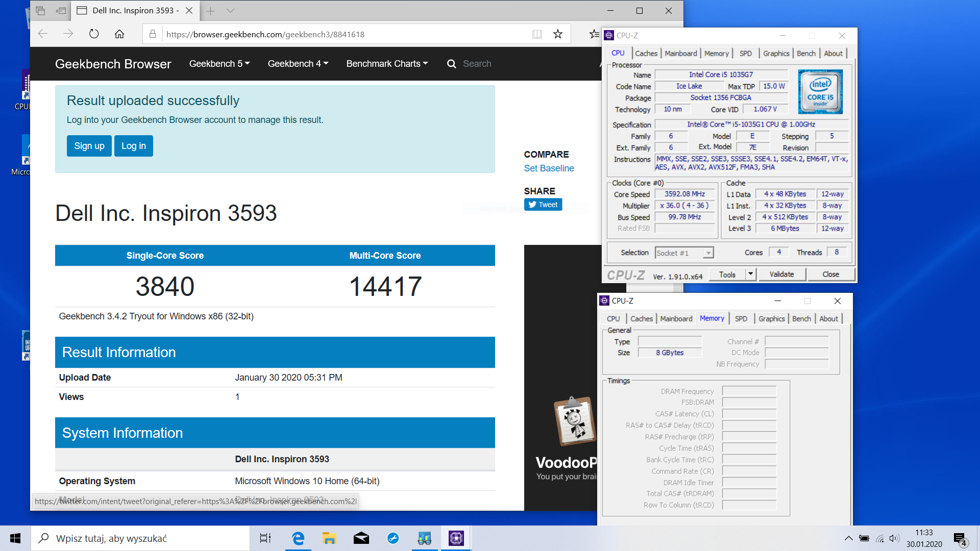Open Mainboard tab in lower CPU-Z
Image resolution: width=980 pixels, height=551 pixels.
click(676, 318)
